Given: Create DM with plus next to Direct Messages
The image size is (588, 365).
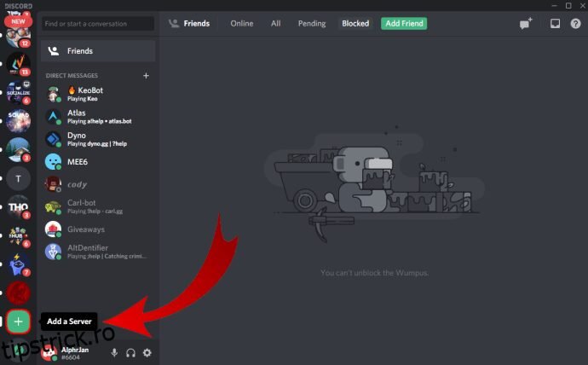Looking at the screenshot, I should coord(146,75).
